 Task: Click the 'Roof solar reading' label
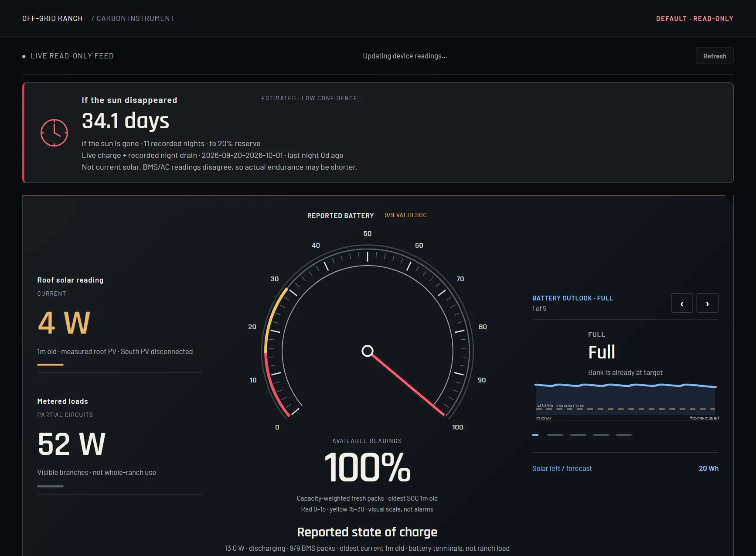[70, 280]
